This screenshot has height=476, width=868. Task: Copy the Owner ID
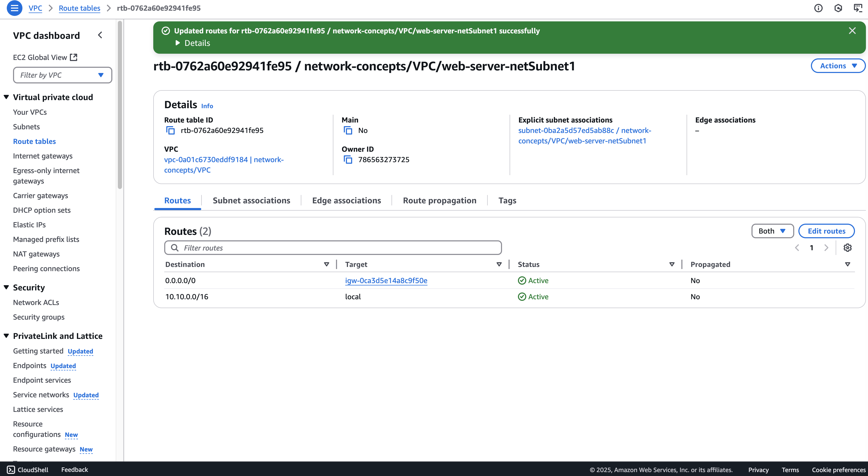[348, 160]
